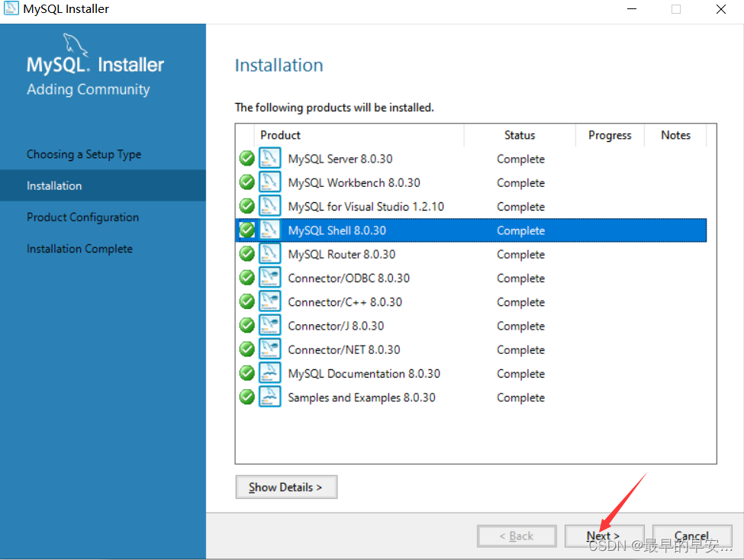Select the Installation Complete sidebar step

pyautogui.click(x=79, y=249)
